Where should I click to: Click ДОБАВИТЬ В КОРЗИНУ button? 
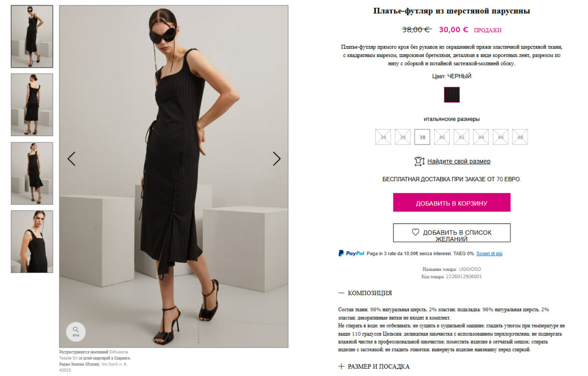[x=452, y=202]
